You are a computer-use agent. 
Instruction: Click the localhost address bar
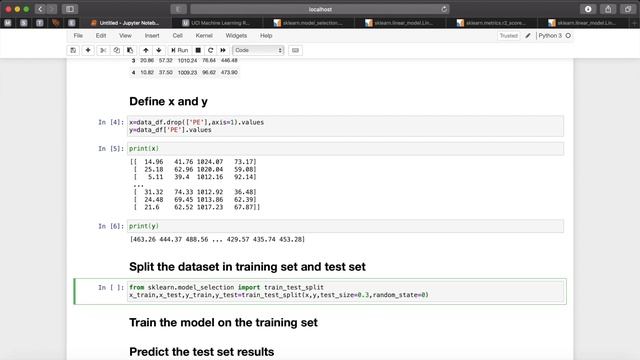(x=320, y=9)
